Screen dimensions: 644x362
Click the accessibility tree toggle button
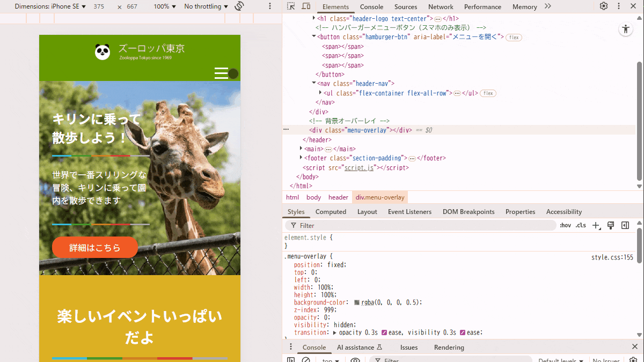tap(626, 29)
